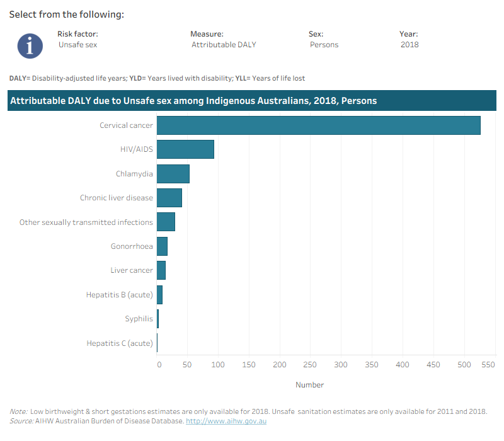Click the Cervical cancer axis label
Viewport: 504px width, 441px height.
126,125
